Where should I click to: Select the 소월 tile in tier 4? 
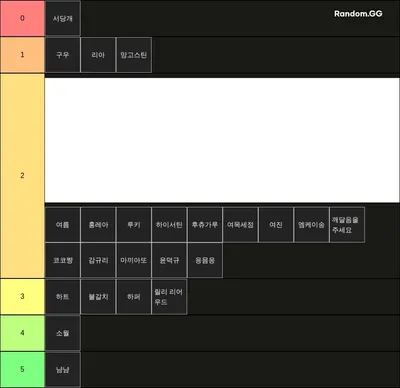63,333
